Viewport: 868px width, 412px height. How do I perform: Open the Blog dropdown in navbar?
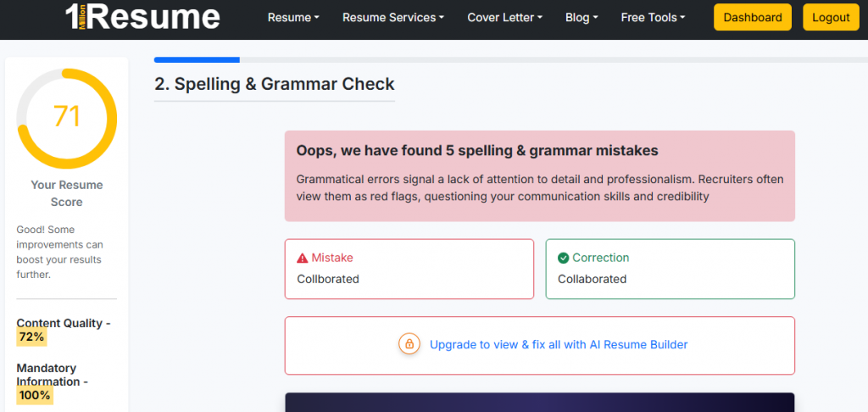coord(581,18)
